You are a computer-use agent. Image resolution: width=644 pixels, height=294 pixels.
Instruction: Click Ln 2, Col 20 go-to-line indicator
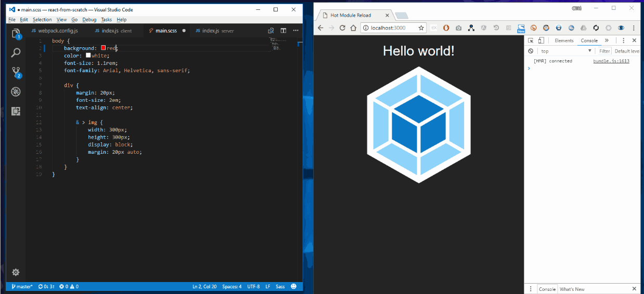[204, 286]
